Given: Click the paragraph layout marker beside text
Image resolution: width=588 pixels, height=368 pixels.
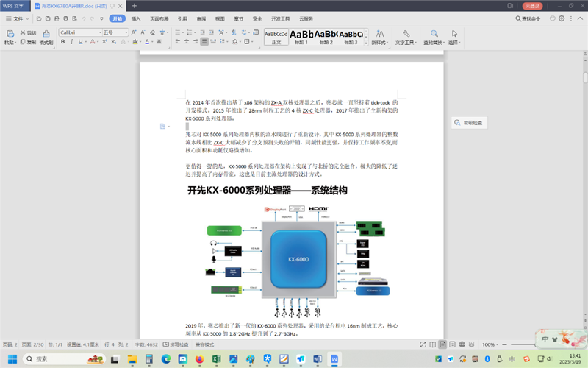Looking at the screenshot, I should (x=162, y=126).
